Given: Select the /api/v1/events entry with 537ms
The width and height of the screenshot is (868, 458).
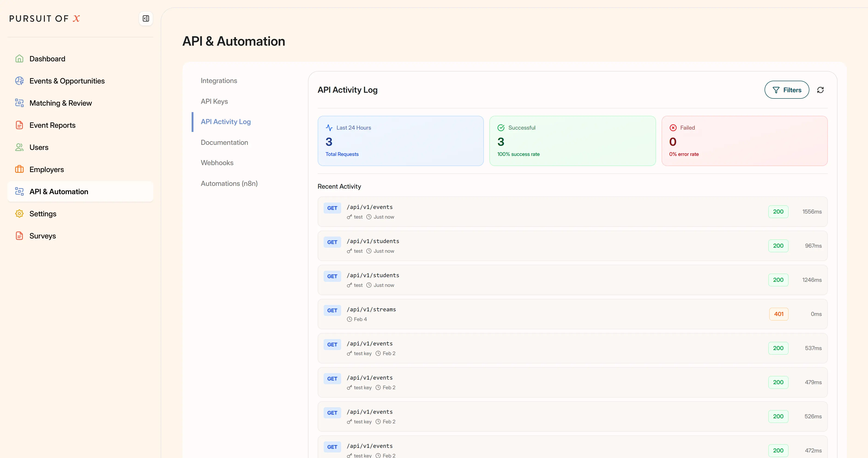Looking at the screenshot, I should (572, 348).
